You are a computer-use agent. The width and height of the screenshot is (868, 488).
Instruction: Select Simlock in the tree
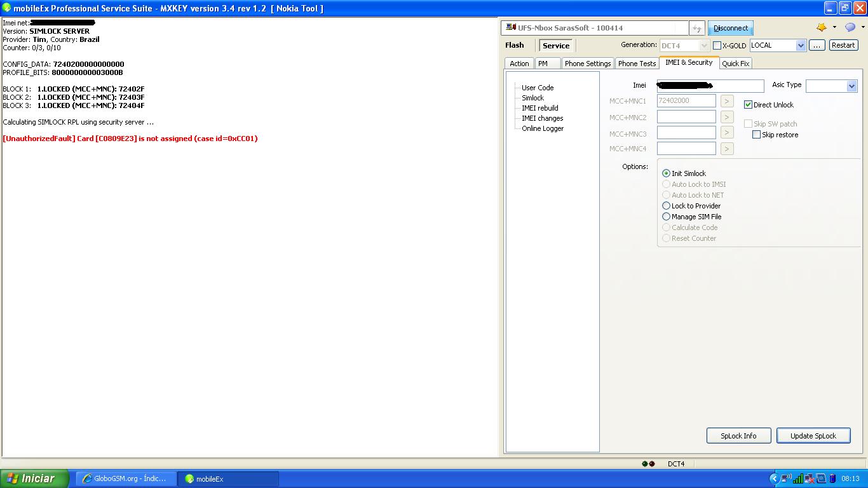point(532,98)
